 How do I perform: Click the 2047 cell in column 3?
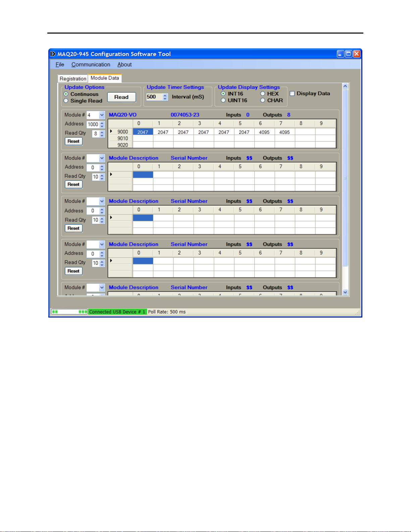point(203,132)
